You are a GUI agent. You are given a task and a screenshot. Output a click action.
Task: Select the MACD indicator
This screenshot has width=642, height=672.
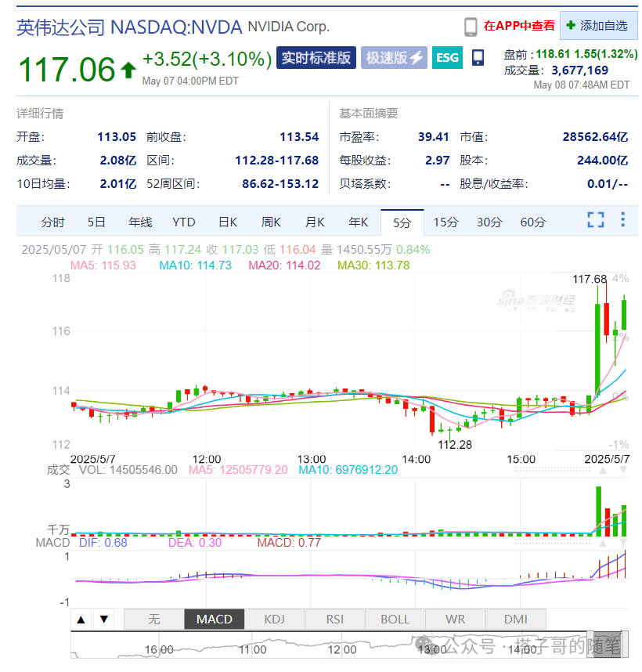coord(215,620)
